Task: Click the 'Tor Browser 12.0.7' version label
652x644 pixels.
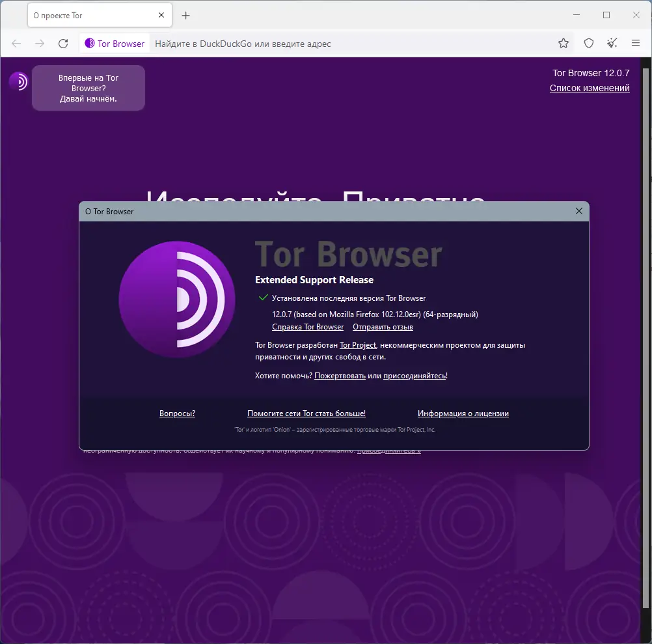Action: point(591,73)
